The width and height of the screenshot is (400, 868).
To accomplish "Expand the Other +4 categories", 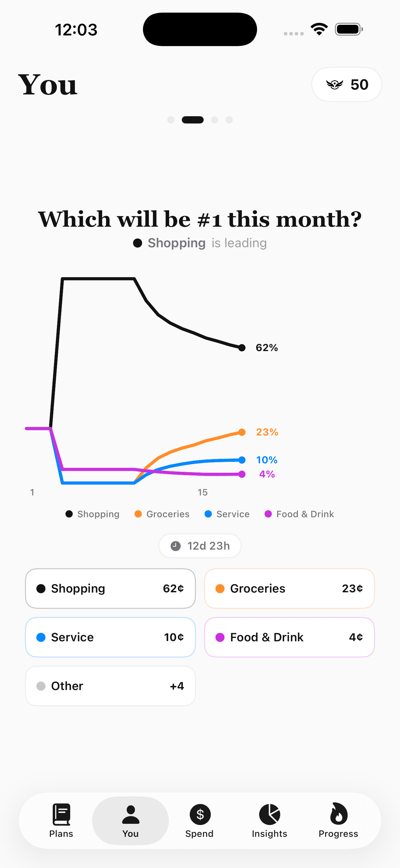I will click(110, 686).
